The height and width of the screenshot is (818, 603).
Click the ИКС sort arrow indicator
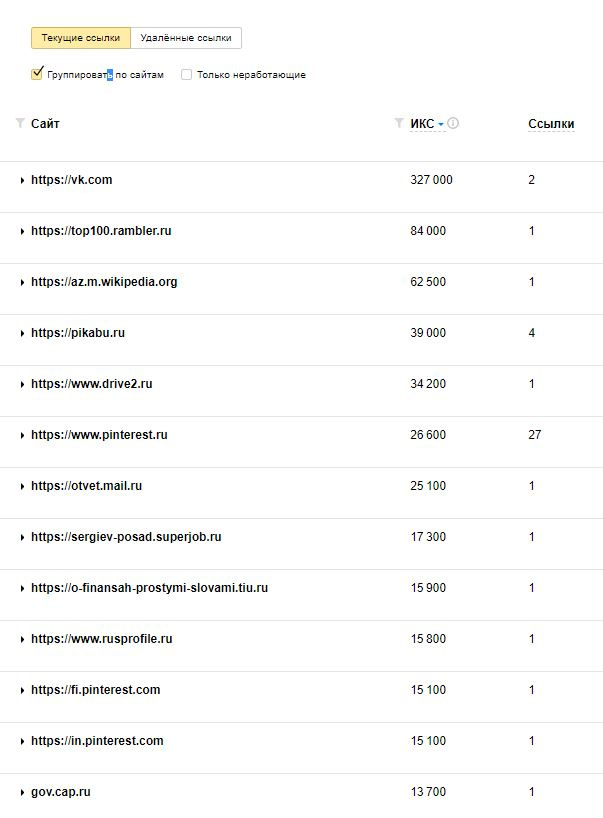coord(441,125)
